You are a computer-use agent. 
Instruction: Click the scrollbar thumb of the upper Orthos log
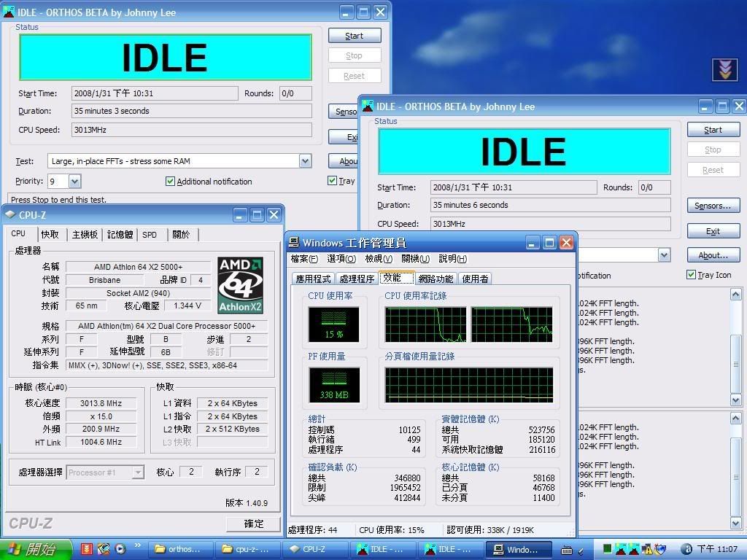pos(735,364)
